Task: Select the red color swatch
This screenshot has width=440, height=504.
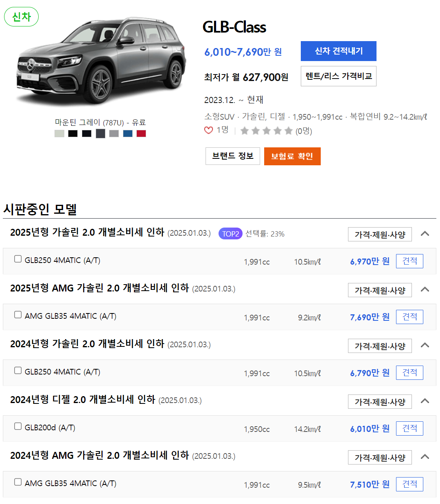Action: coord(141,134)
